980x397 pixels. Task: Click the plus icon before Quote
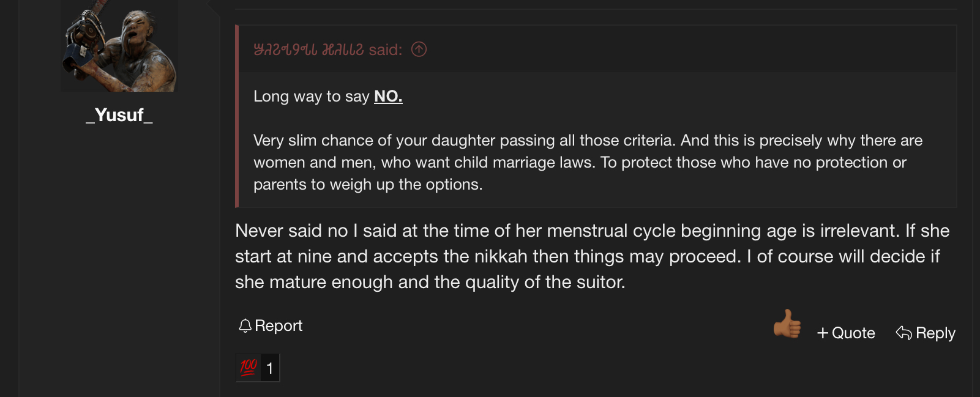pyautogui.click(x=823, y=333)
